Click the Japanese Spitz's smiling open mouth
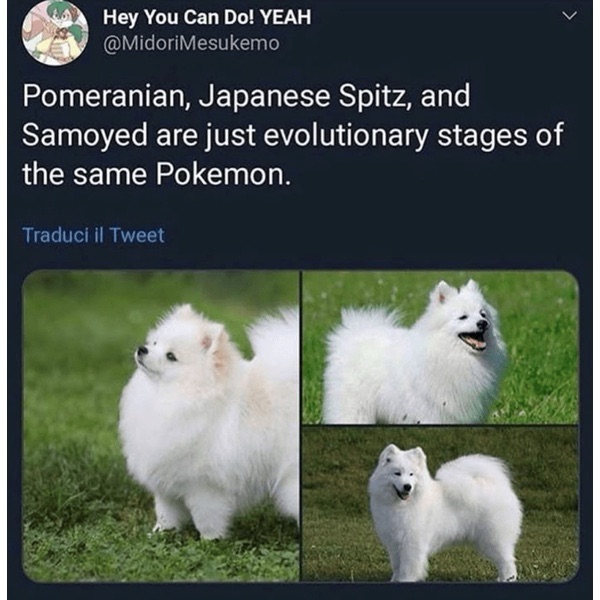The height and width of the screenshot is (600, 600). coord(473,340)
